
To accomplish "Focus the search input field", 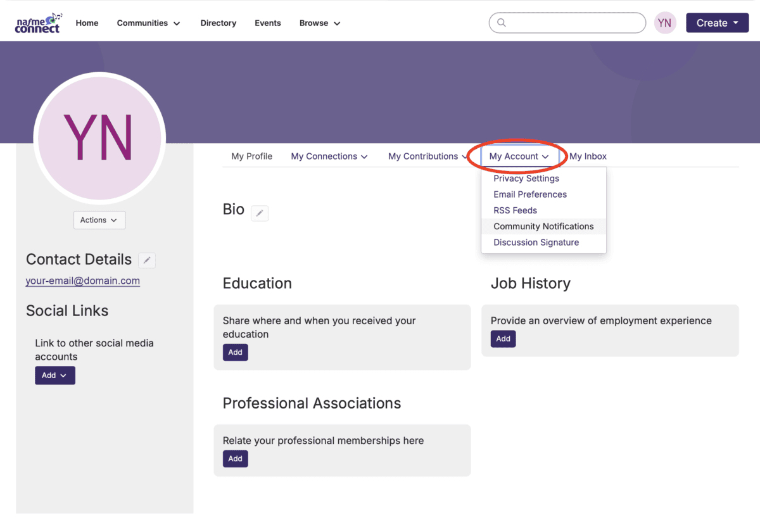I will click(x=567, y=23).
